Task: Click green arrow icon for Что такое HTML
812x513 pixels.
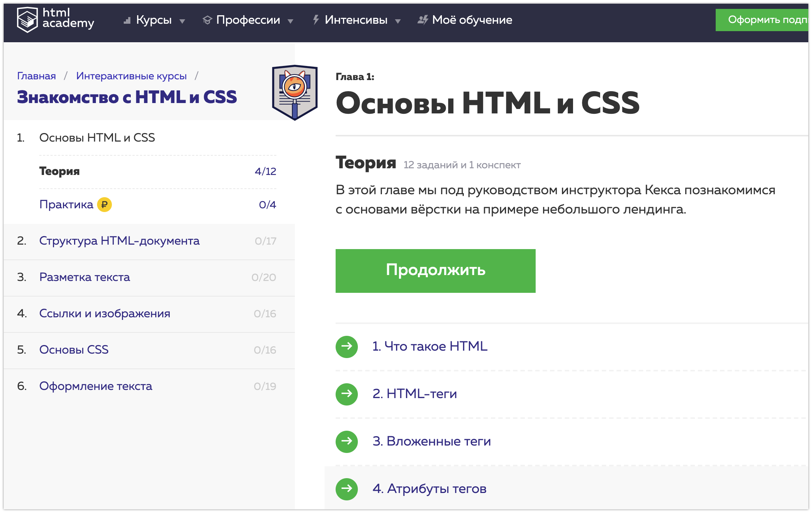Action: click(x=347, y=347)
